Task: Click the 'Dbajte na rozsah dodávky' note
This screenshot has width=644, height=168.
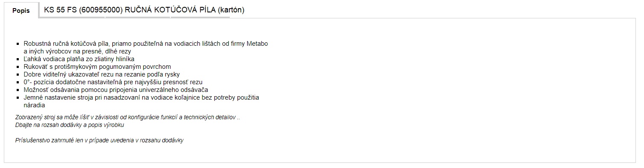Action: click(x=70, y=125)
